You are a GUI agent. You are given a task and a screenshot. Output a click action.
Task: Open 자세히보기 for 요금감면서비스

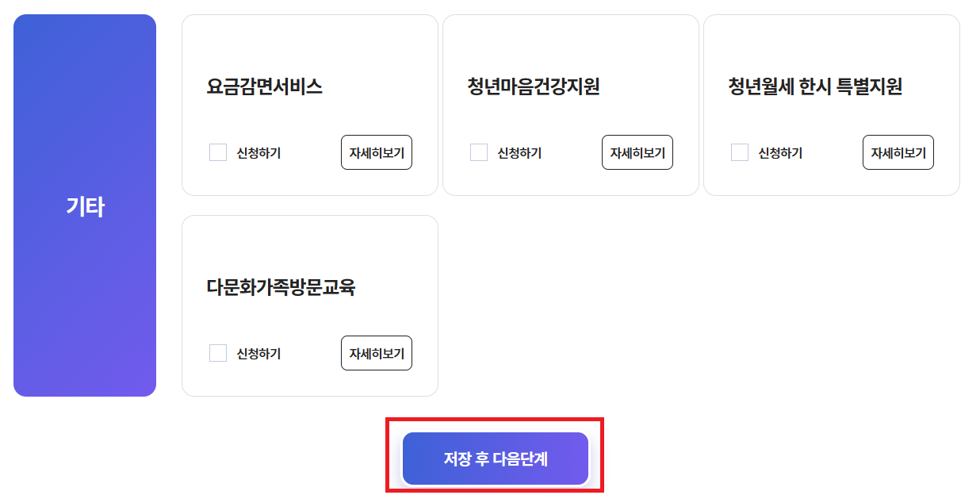tap(377, 152)
